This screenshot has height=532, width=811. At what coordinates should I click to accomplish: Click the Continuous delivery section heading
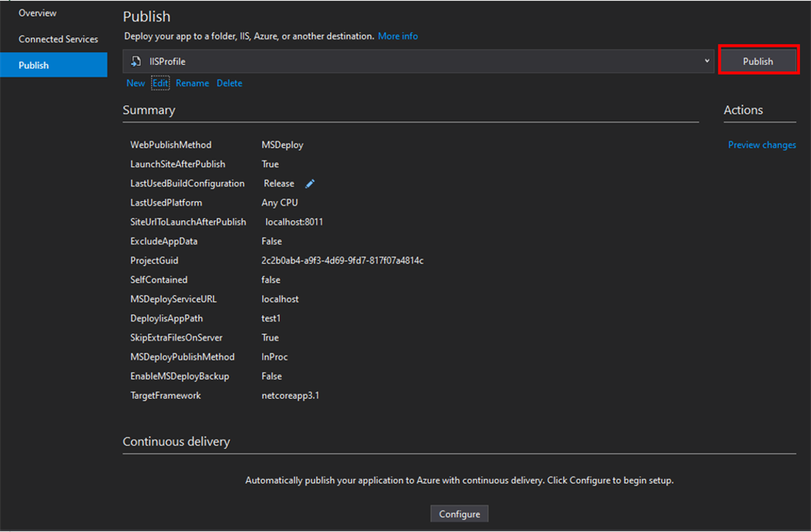tap(176, 442)
